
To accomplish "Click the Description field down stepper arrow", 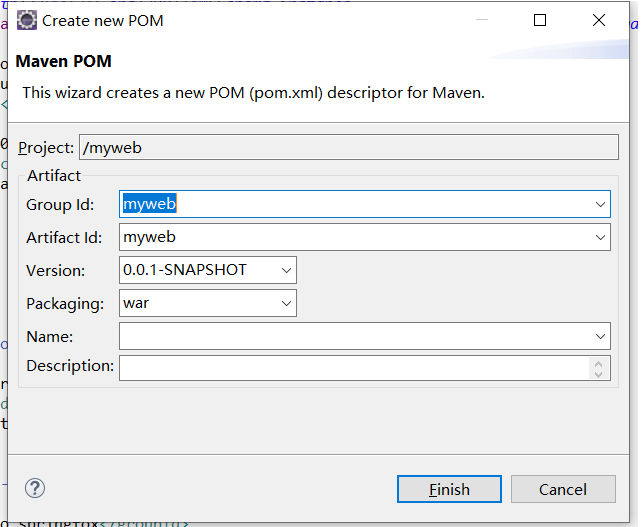I will (x=599, y=374).
